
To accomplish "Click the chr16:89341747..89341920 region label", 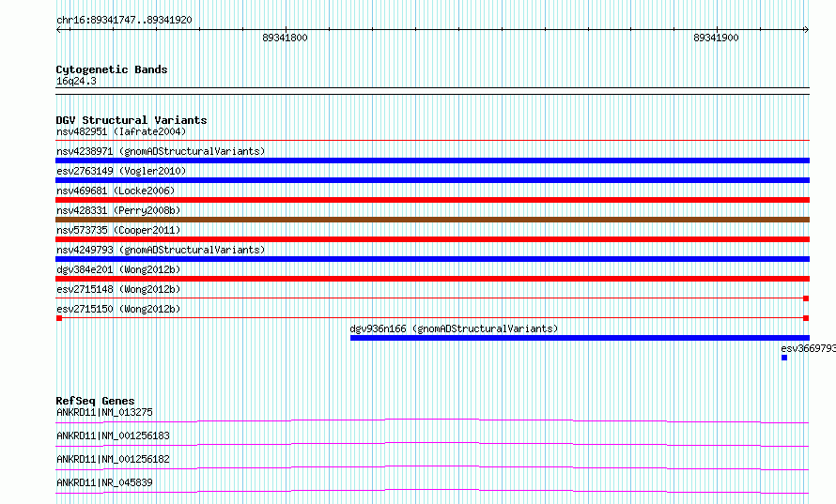I will [x=124, y=20].
